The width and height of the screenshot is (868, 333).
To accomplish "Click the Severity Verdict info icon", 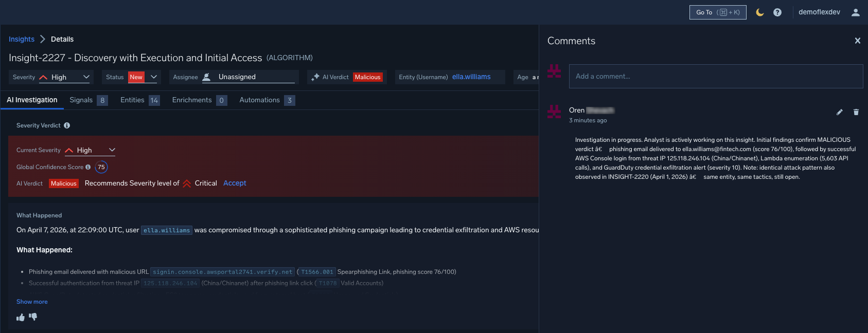I will (x=67, y=125).
